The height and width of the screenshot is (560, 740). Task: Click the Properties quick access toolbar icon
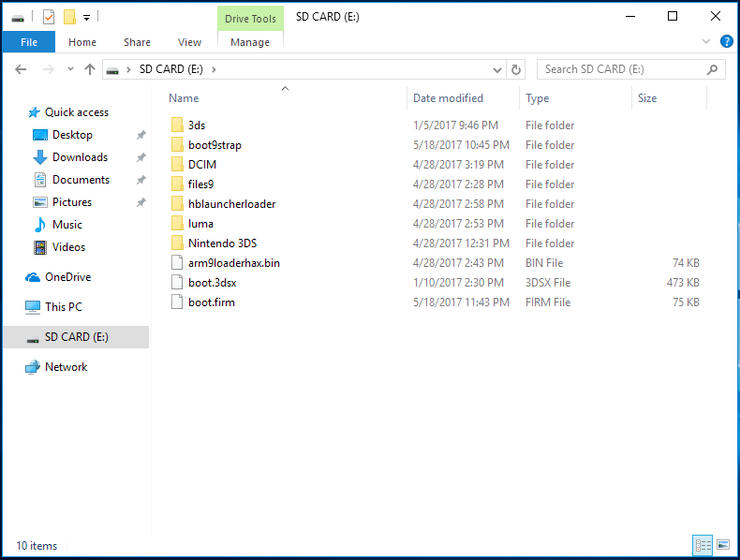pos(49,18)
